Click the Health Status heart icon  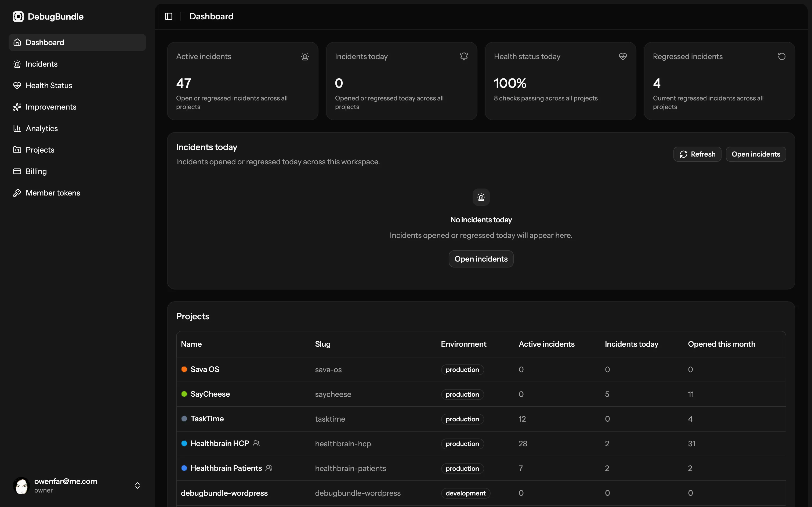click(17, 85)
